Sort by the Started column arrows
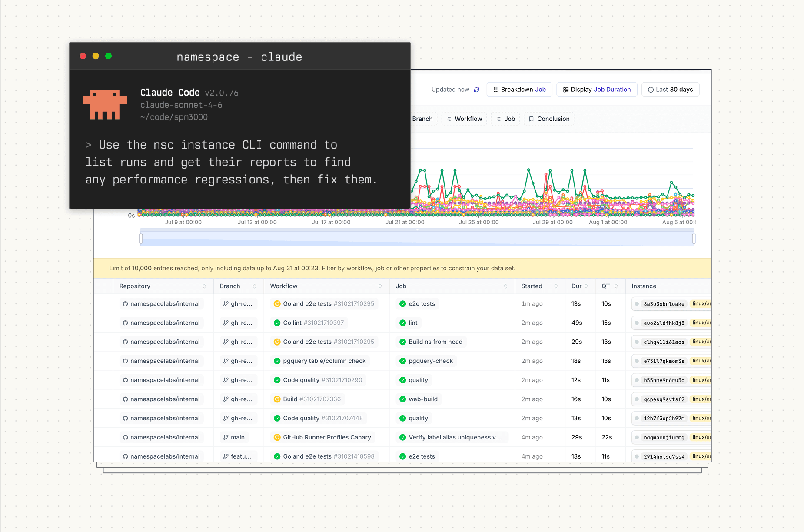Viewport: 804px width, 532px height. click(555, 286)
